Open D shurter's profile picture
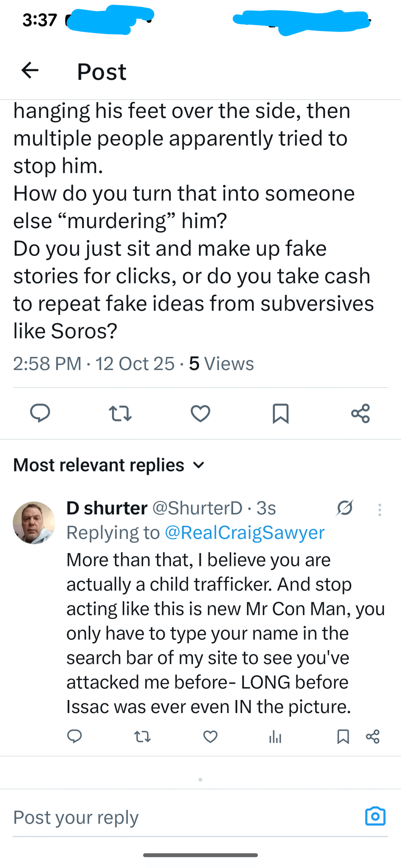Viewport: 401px width, 868px height. click(34, 523)
